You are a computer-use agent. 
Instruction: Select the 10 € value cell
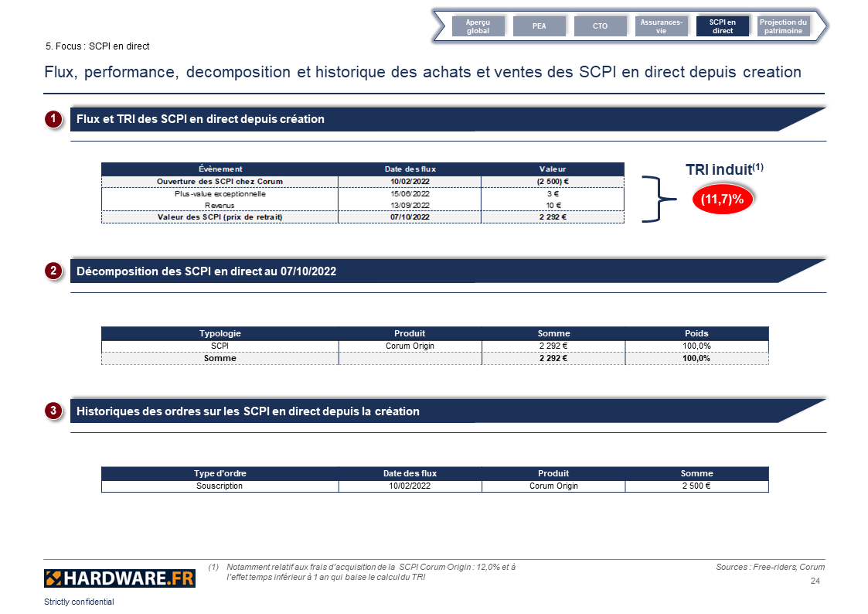(553, 206)
